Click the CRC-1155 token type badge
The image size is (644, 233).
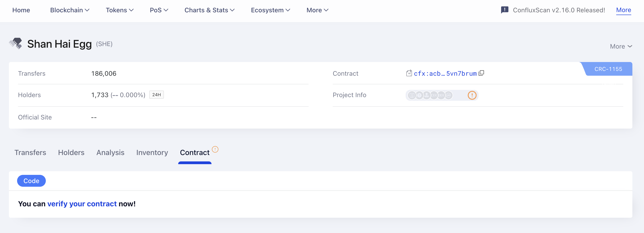coord(608,69)
